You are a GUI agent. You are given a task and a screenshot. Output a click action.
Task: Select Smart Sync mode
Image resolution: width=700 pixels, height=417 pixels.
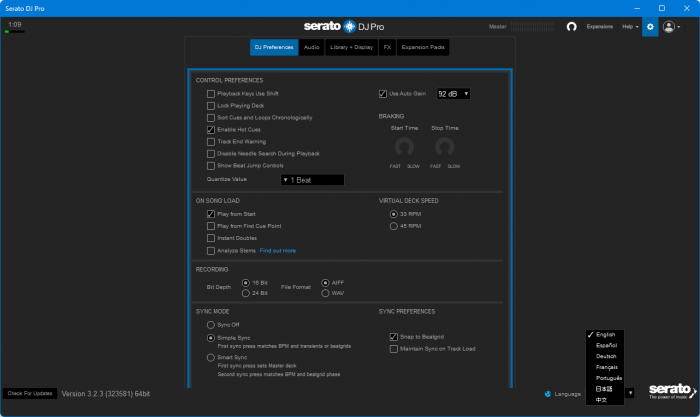coord(210,357)
